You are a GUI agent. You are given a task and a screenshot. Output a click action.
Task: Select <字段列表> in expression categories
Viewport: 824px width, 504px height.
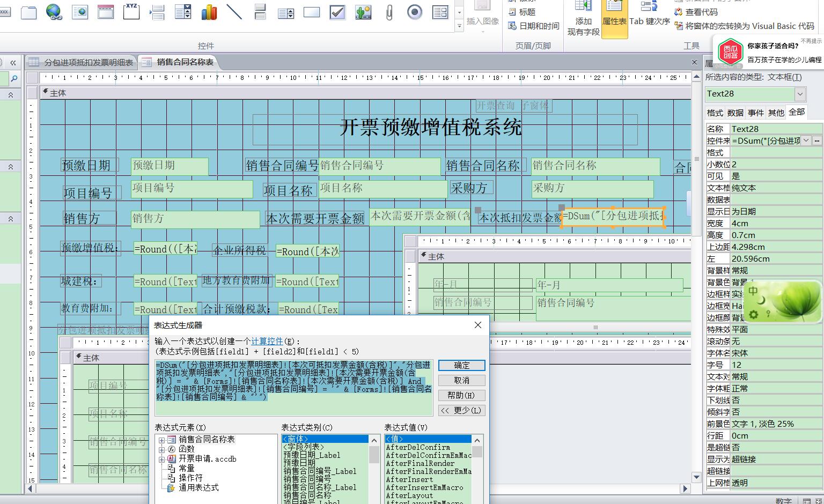coord(304,447)
